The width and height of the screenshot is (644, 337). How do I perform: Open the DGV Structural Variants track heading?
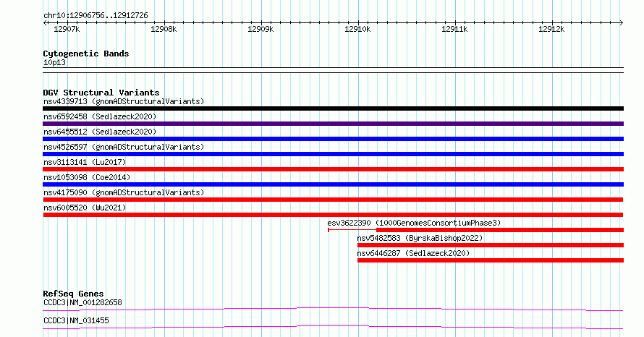tap(101, 93)
